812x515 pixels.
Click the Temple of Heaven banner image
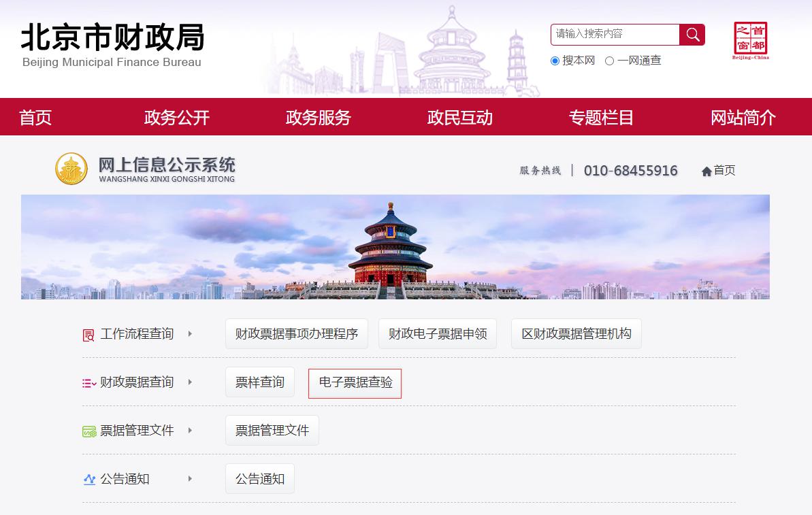point(395,247)
